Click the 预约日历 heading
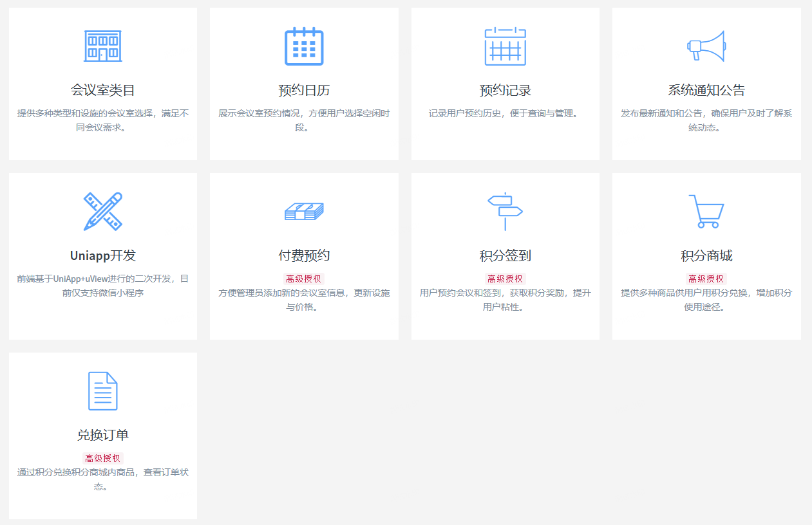This screenshot has height=525, width=812. [304, 90]
